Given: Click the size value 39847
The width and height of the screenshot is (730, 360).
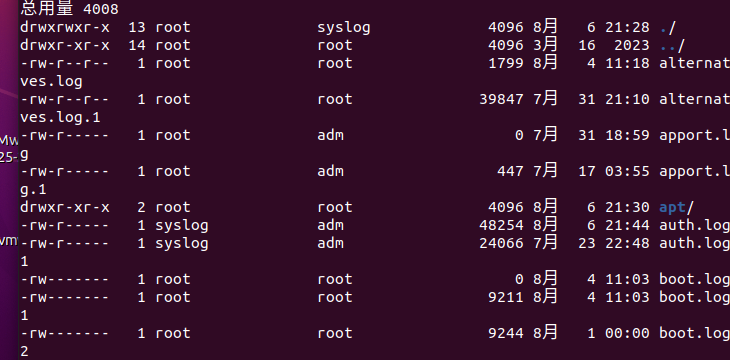Looking at the screenshot, I should click(501, 100).
